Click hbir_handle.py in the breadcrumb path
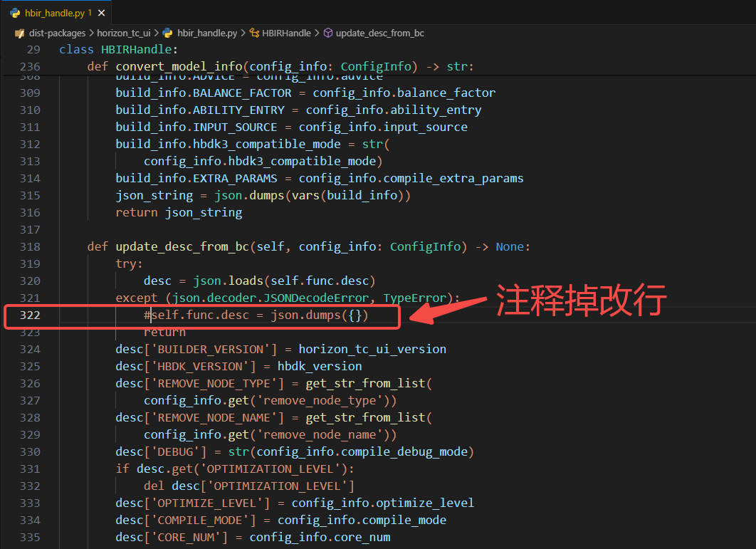This screenshot has height=549, width=756. point(207,33)
